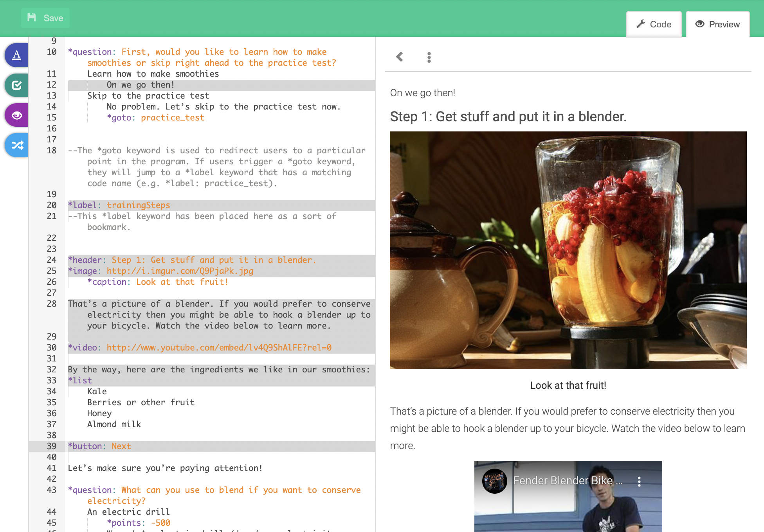Open the green checkbox sidebar tool

click(16, 85)
